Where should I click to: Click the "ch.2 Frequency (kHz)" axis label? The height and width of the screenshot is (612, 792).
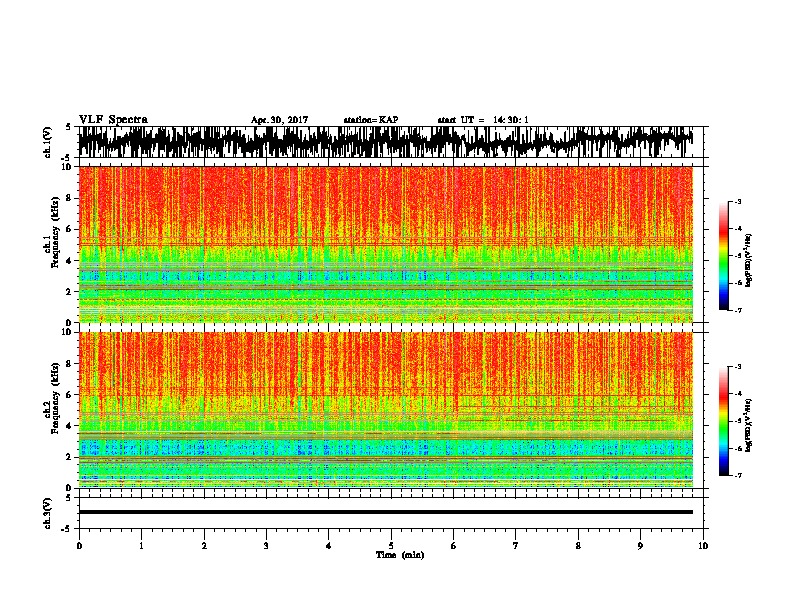(x=52, y=397)
